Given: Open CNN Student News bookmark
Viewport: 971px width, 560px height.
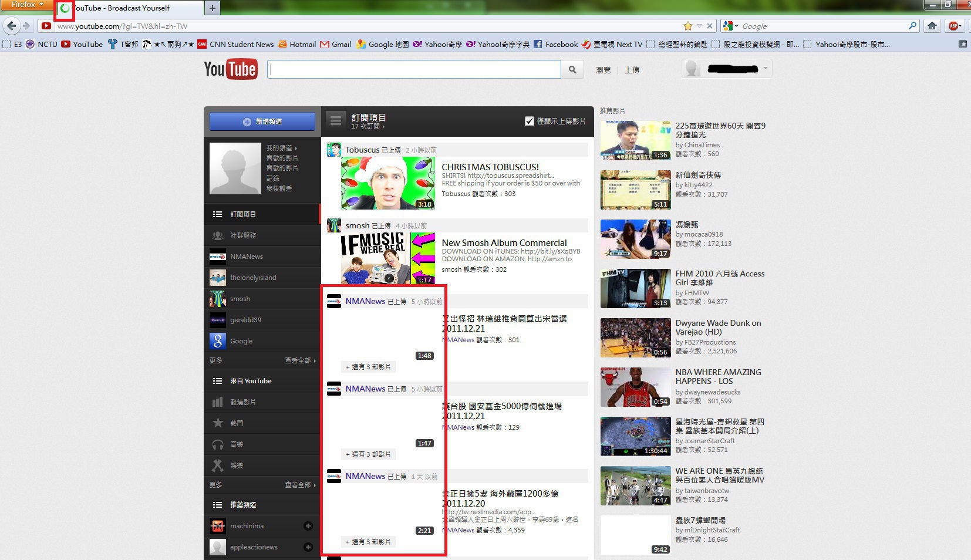Looking at the screenshot, I should [235, 44].
